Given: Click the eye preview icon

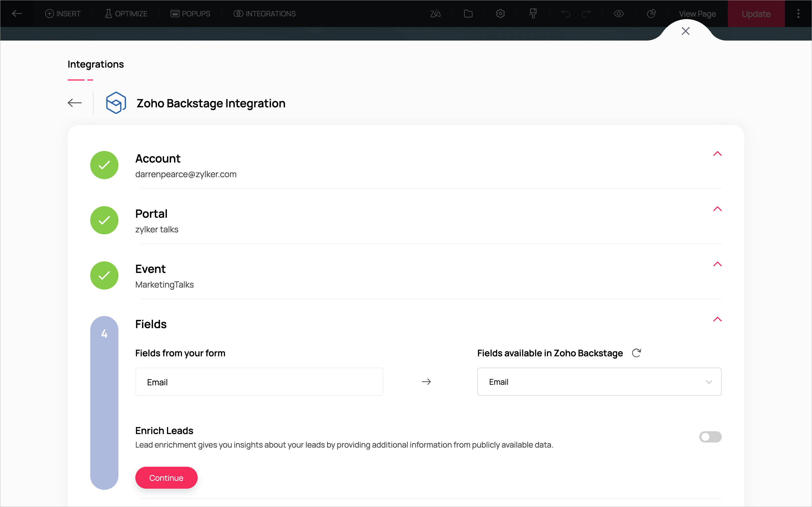Looking at the screenshot, I should click(619, 14).
